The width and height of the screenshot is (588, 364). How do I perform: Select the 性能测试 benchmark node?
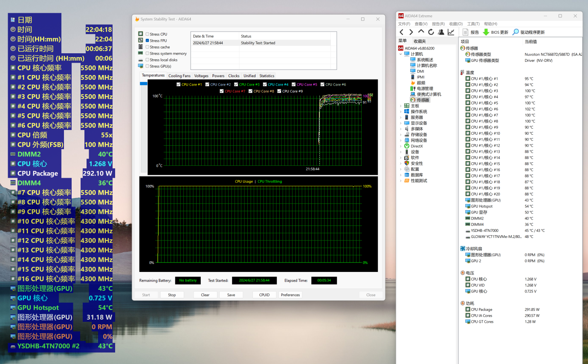(x=415, y=181)
